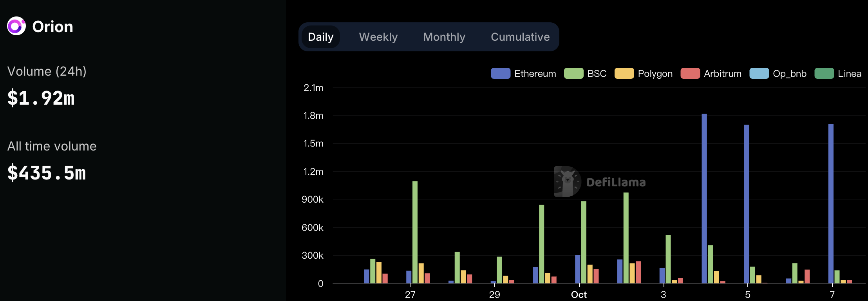The width and height of the screenshot is (868, 301).
Task: Toggle the Linea legend swatch
Action: point(824,73)
